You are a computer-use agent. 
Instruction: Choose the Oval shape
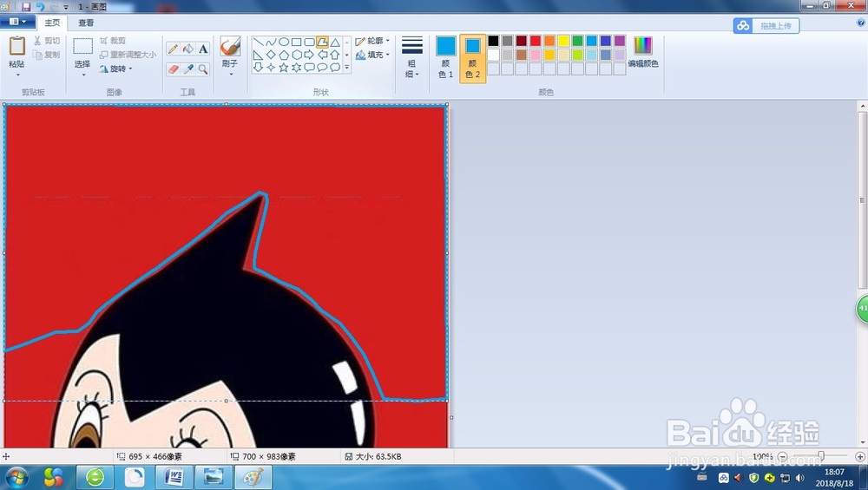284,42
